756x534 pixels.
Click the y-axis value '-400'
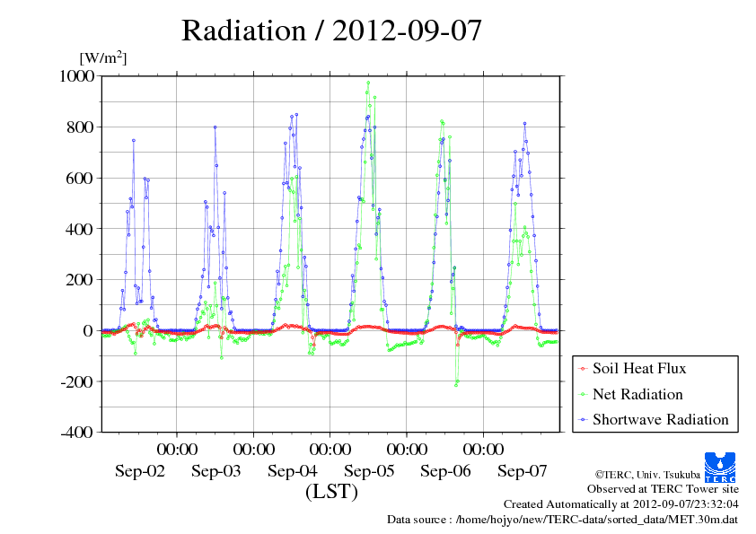(x=77, y=433)
